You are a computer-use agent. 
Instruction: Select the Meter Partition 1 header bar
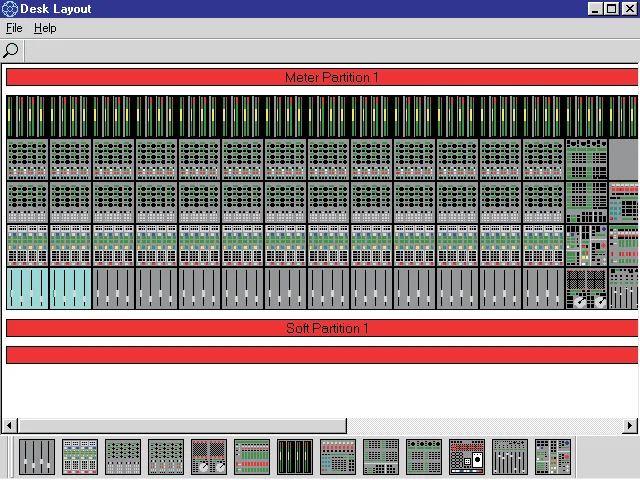[x=322, y=77]
